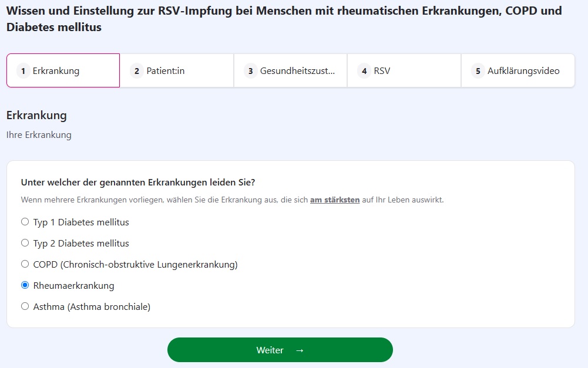Go to Gesundheitszust... step tab
This screenshot has height=368, width=588.
point(290,70)
